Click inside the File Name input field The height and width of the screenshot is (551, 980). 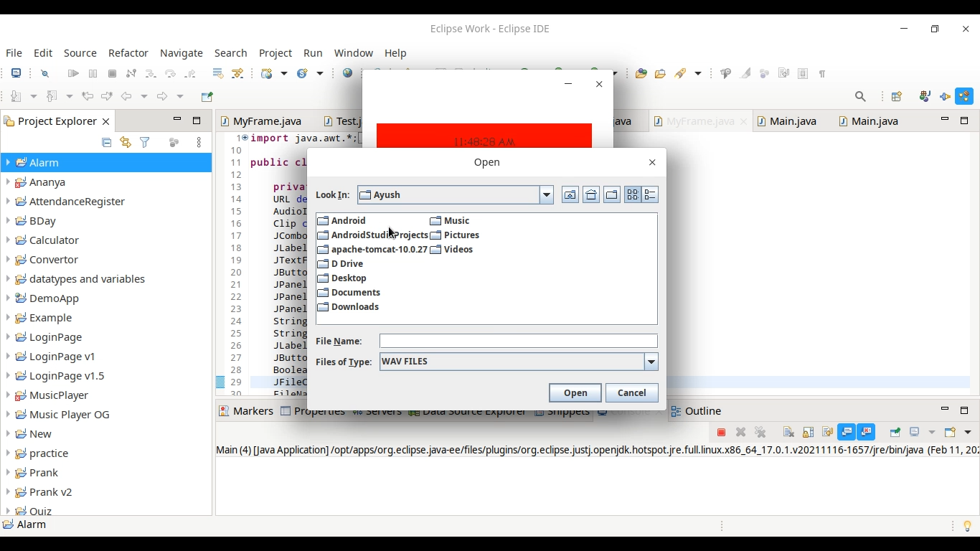[x=518, y=341]
